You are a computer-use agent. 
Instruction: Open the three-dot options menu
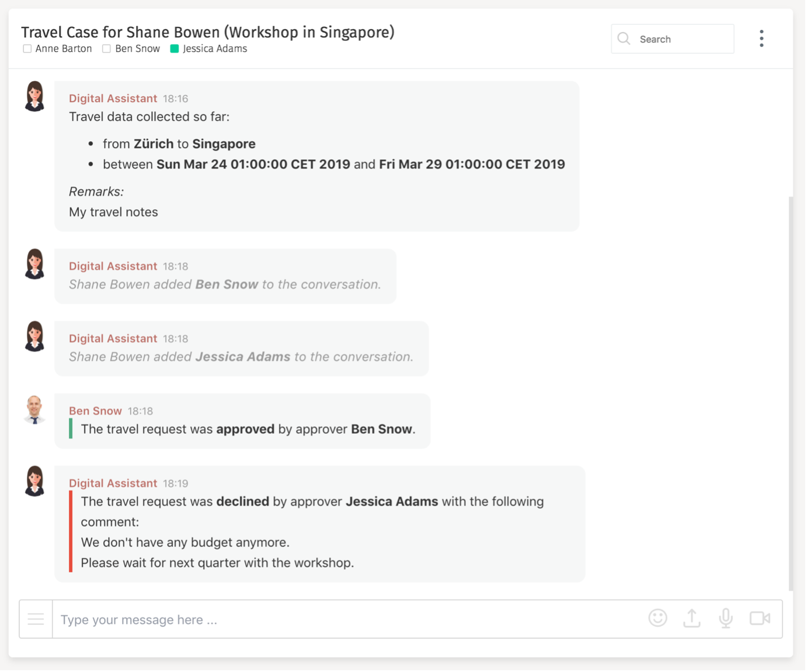click(x=761, y=38)
